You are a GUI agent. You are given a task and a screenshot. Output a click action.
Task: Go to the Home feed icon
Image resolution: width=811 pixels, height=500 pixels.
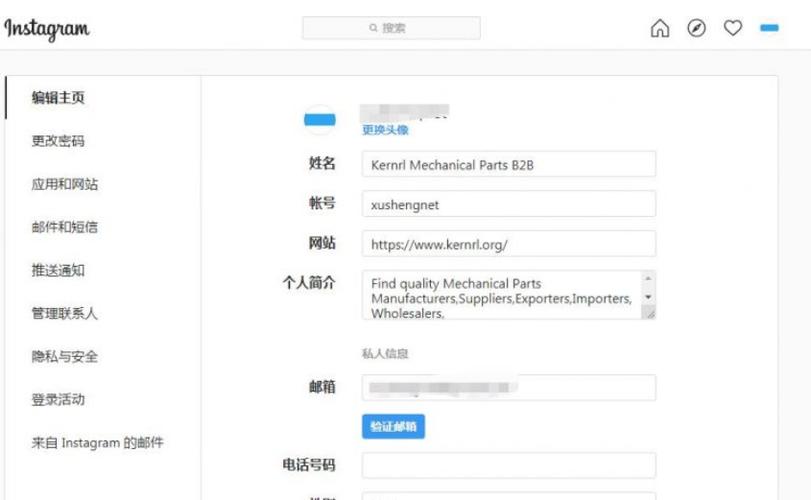pyautogui.click(x=659, y=28)
